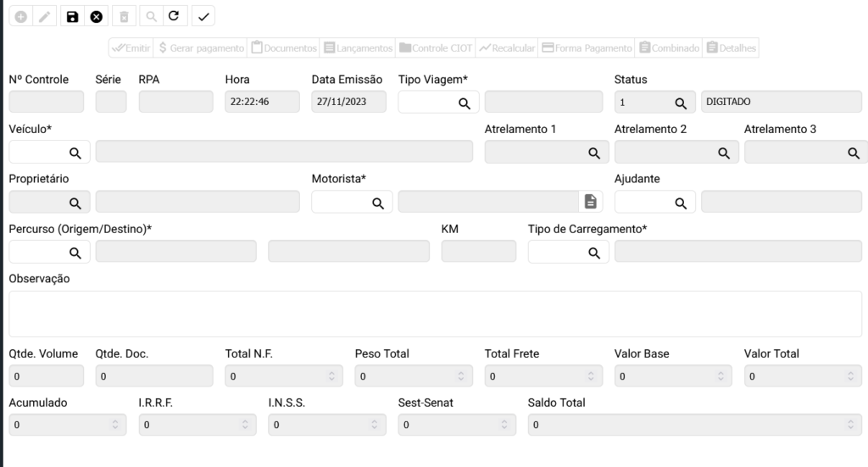
Task: Click the Recalcular toolbar item
Action: [x=507, y=48]
